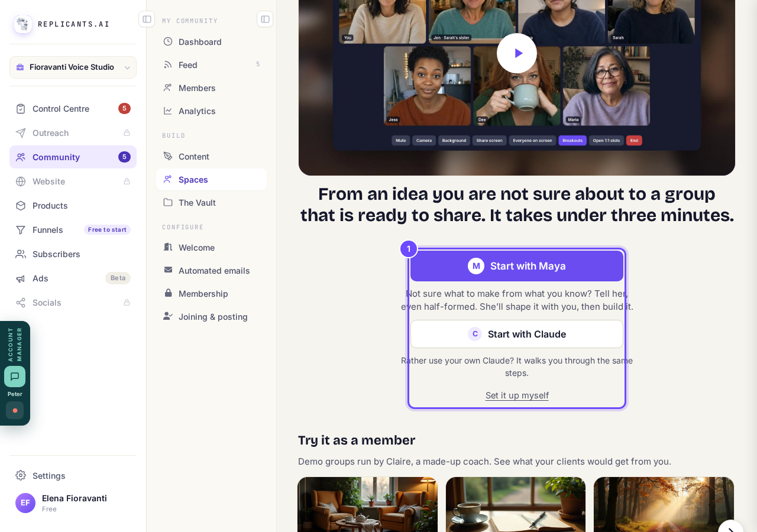
Task: Open the armchair living room demo thumbnail
Action: 368,504
